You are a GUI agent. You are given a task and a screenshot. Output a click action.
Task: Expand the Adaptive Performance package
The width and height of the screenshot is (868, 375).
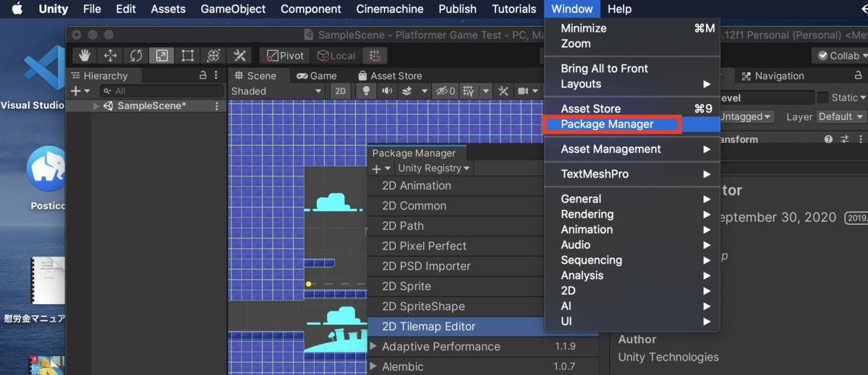tap(373, 347)
